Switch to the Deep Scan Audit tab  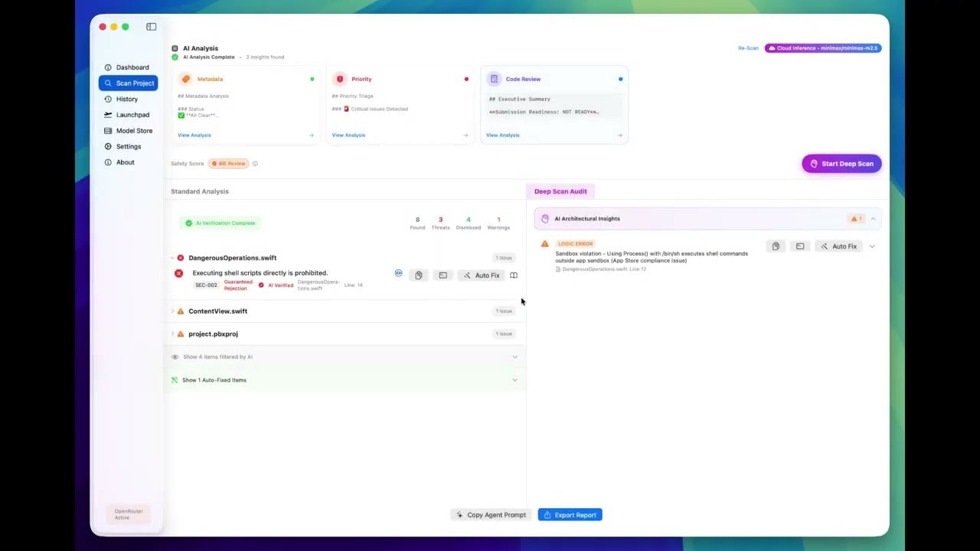(x=561, y=191)
